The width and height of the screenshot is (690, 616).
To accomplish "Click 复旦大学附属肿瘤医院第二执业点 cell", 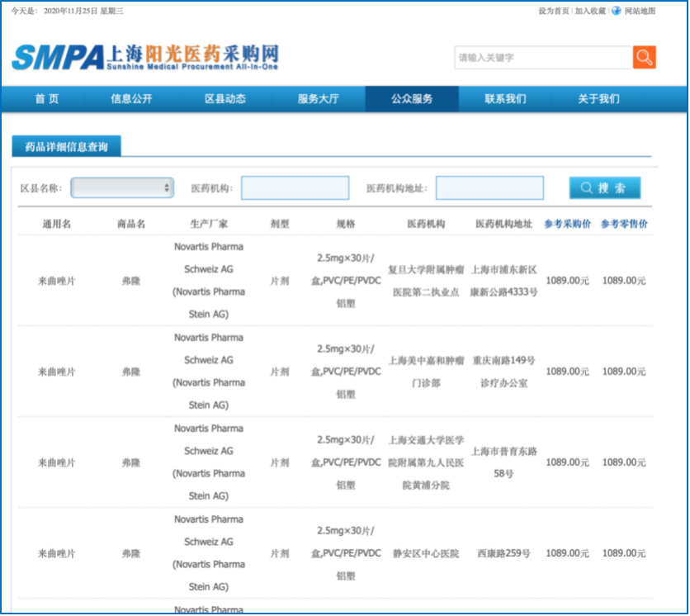I will pyautogui.click(x=426, y=281).
